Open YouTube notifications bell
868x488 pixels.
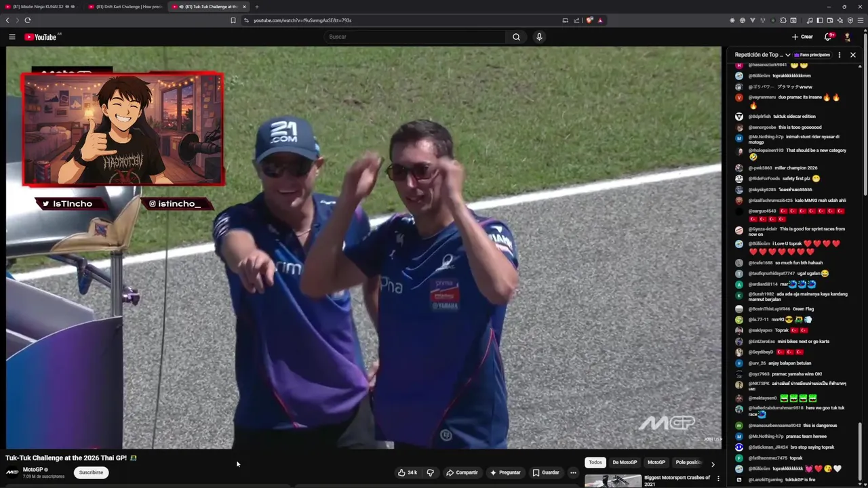tap(828, 37)
